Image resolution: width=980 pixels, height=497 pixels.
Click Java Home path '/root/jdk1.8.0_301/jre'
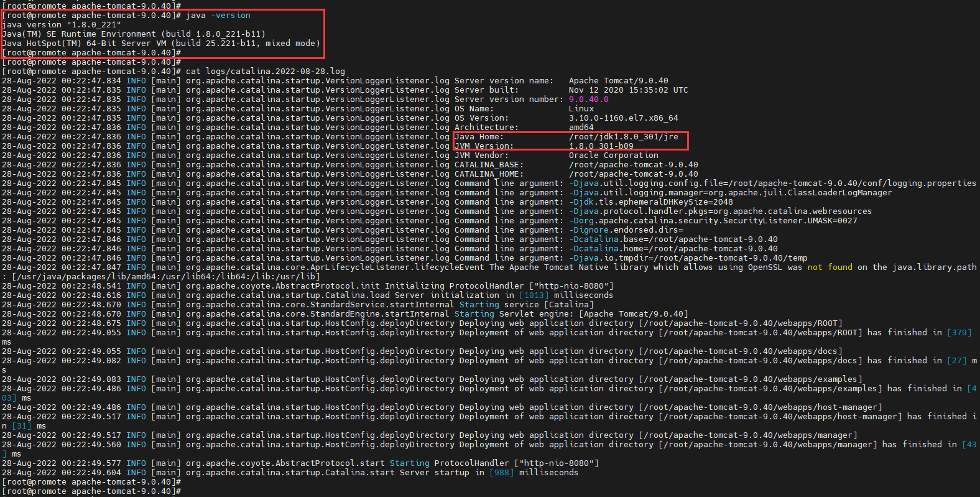pos(624,137)
